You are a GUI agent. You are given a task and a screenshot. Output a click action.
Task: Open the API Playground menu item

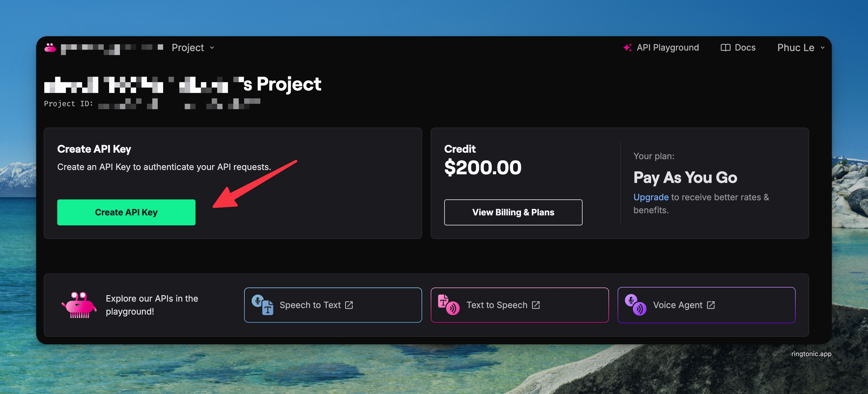click(668, 48)
